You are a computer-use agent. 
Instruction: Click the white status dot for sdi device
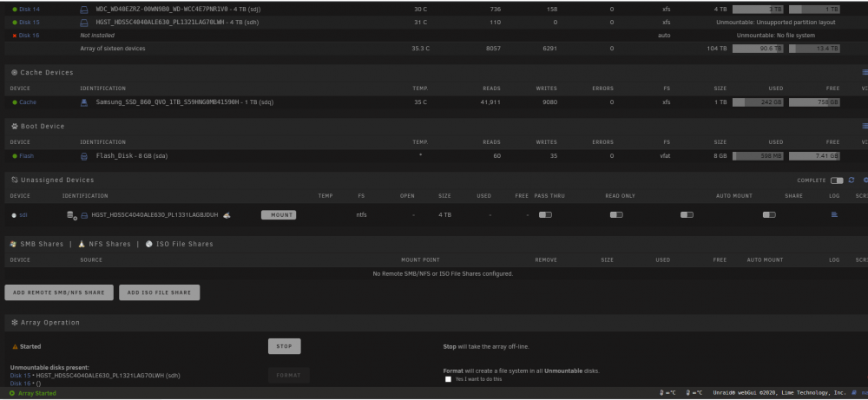(15, 214)
